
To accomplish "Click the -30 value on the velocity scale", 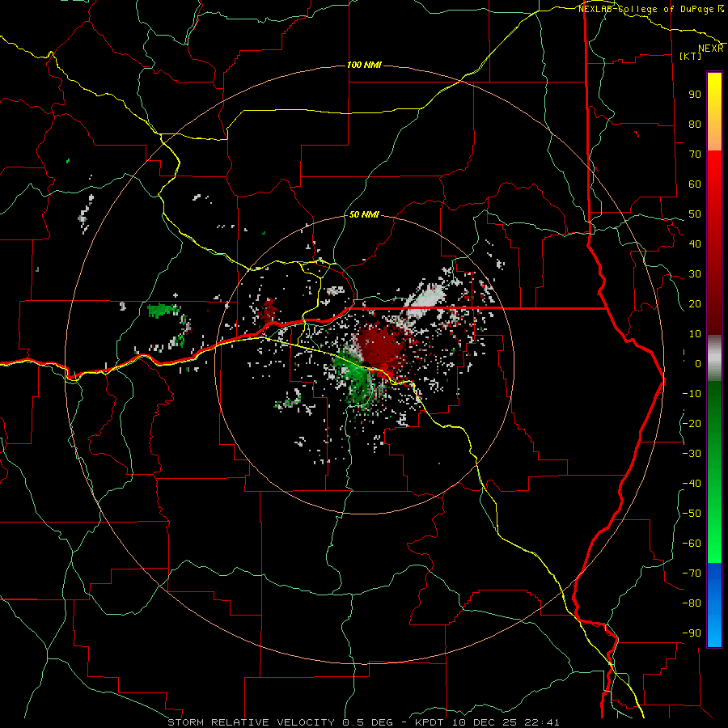I will pos(692,454).
